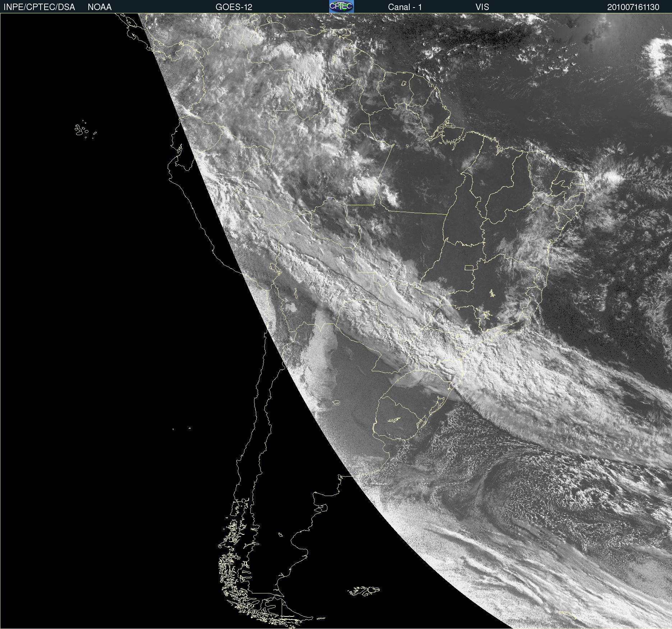Select the GOES-12 satellite label

(x=234, y=7)
